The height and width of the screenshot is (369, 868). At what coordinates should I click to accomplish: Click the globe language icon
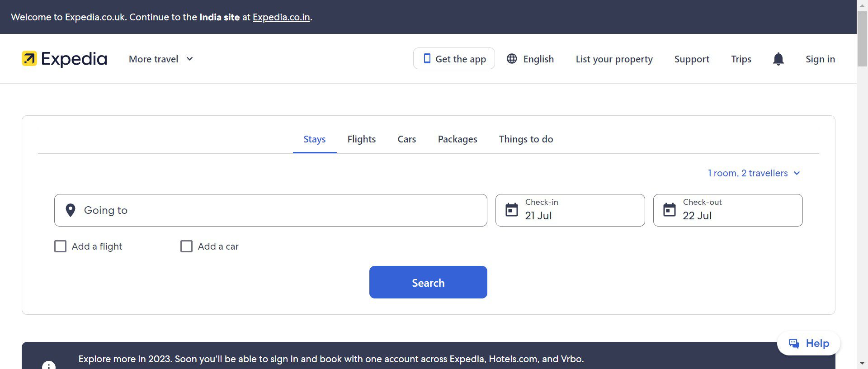pyautogui.click(x=512, y=59)
